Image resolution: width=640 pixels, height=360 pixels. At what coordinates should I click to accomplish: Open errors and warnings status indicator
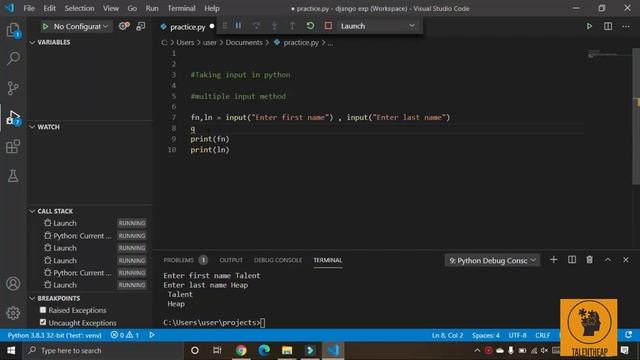click(125, 335)
